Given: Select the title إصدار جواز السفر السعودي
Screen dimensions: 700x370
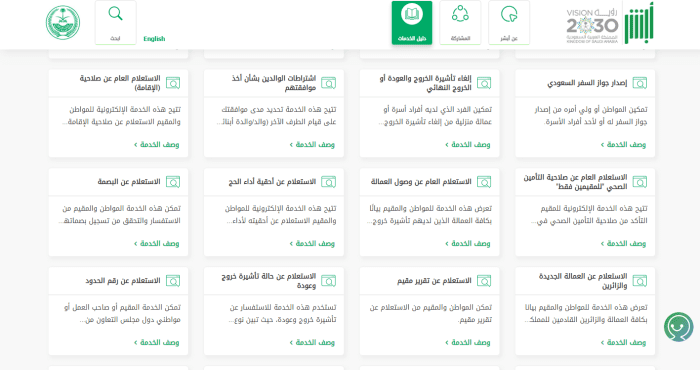Looking at the screenshot, I should click(587, 83).
